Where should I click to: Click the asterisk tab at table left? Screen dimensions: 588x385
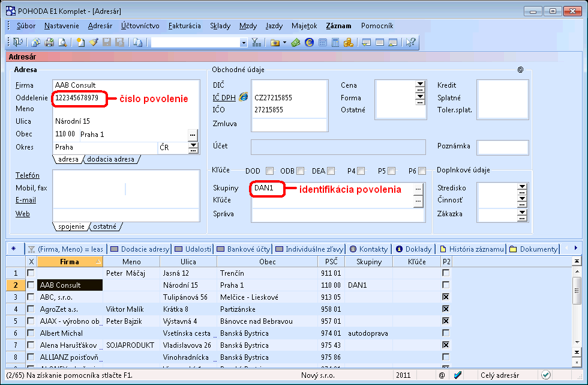tap(14, 249)
